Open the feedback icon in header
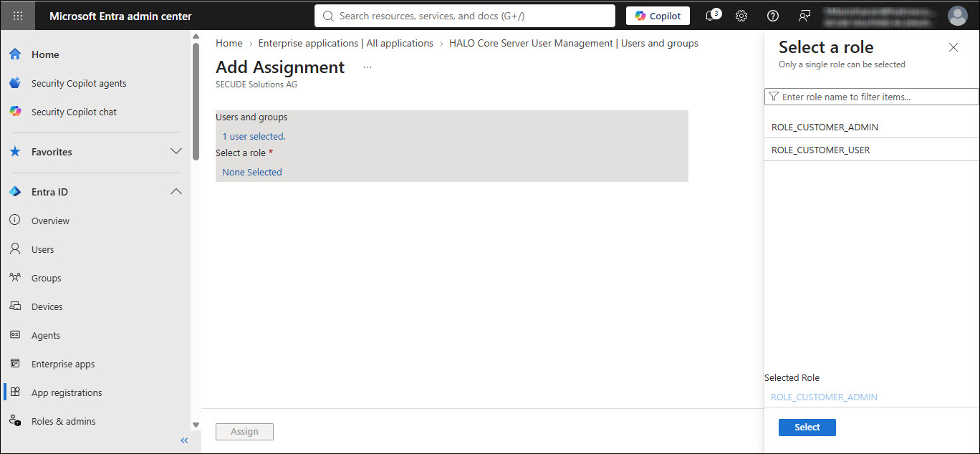 [804, 16]
